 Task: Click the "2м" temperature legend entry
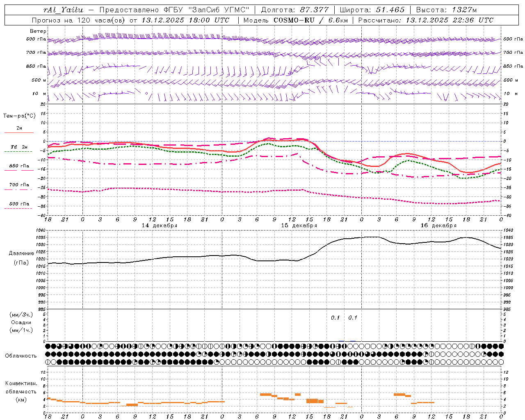point(19,128)
